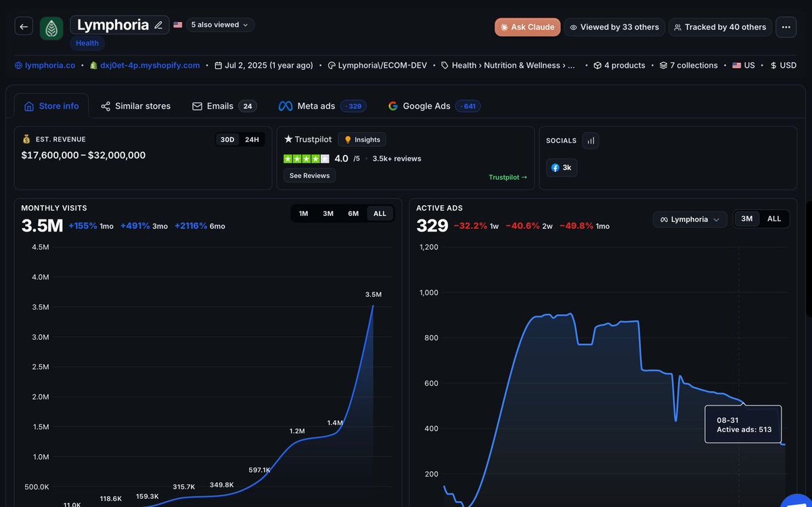
Task: Open the three-dots more options menu
Action: pyautogui.click(x=786, y=27)
